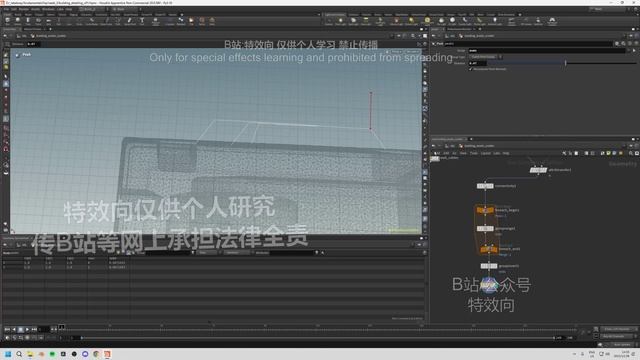Open network editor Layout menu
The image size is (640, 360).
click(486, 153)
